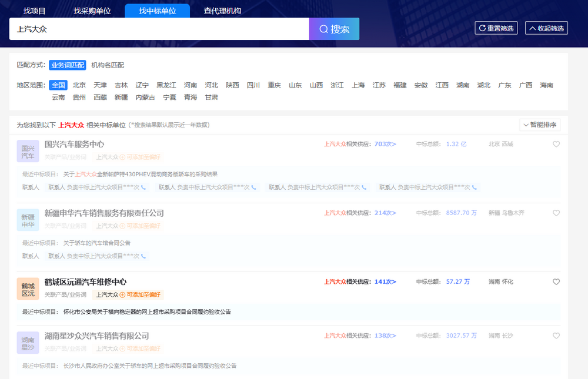The width and height of the screenshot is (588, 379).
Task: Add 上汽大众 to preferences for 新疆申华
Action: (x=140, y=226)
